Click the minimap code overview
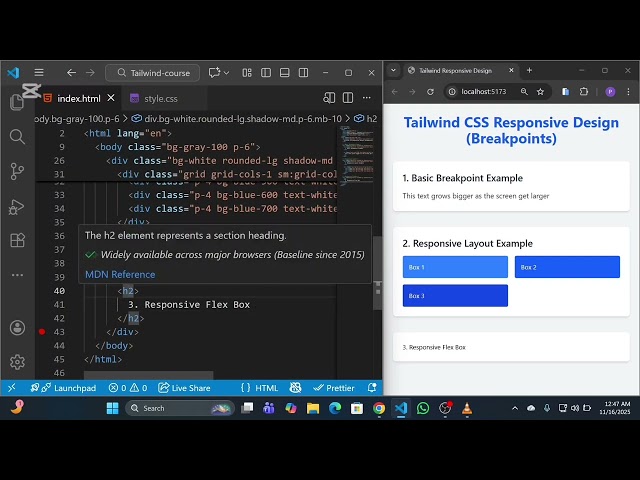The height and width of the screenshot is (480, 640). coord(357,155)
